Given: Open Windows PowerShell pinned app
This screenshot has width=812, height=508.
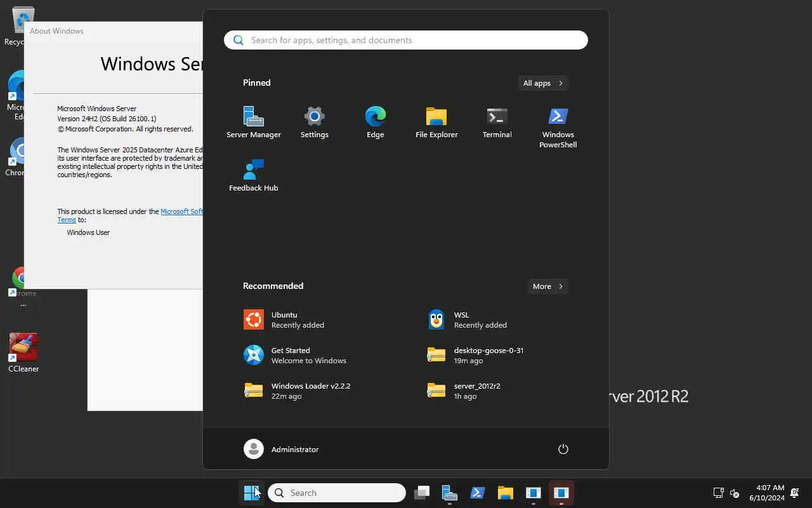Looking at the screenshot, I should click(558, 127).
